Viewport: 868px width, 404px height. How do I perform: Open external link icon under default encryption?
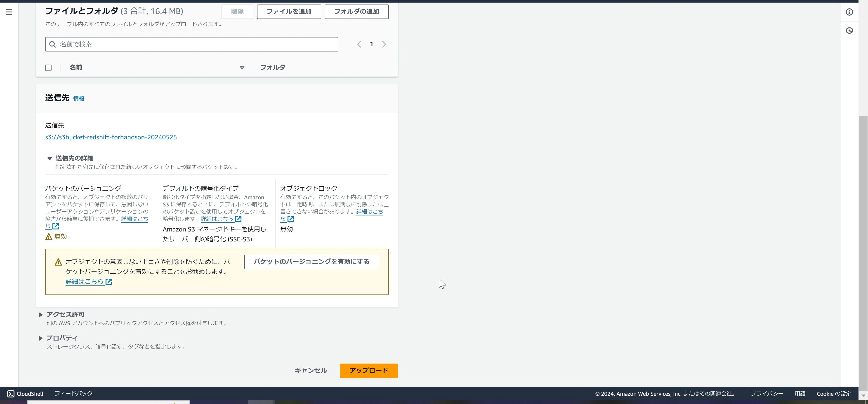[x=238, y=219]
